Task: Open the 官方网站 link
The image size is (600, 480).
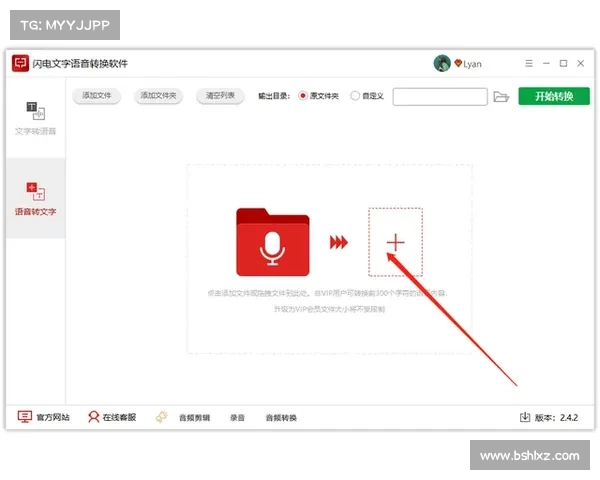Action: coord(53,417)
